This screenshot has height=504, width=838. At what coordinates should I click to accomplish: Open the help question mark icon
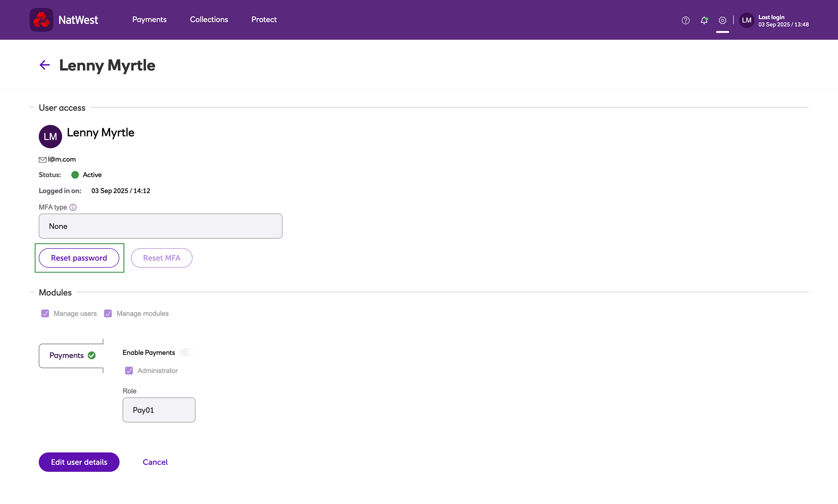[685, 20]
